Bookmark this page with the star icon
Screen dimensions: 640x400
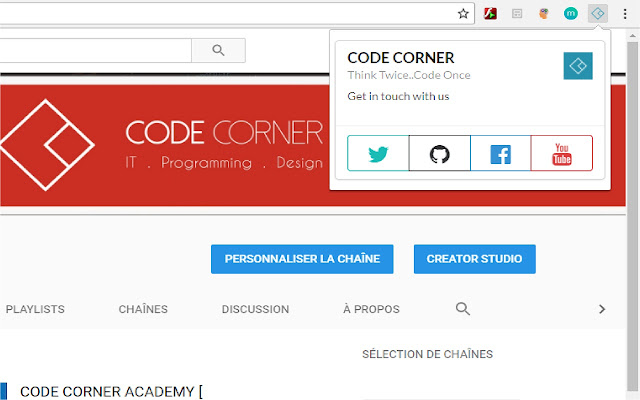click(463, 14)
